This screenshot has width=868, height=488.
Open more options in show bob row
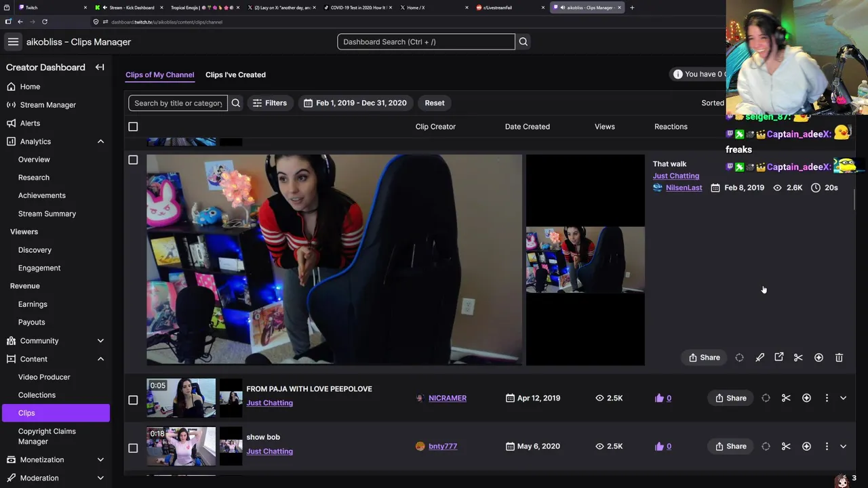tap(827, 446)
